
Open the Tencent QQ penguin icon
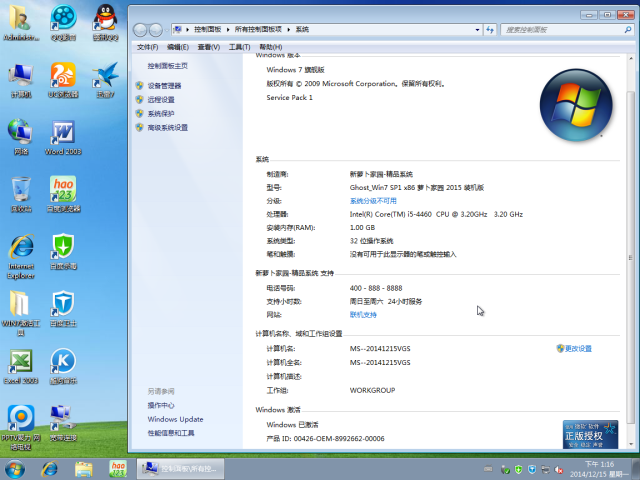click(105, 22)
